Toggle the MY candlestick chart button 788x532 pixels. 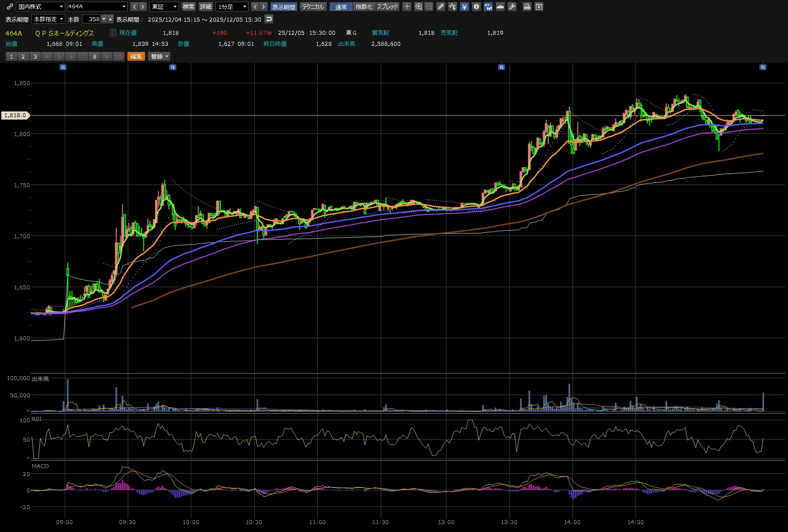pyautogui.click(x=488, y=7)
